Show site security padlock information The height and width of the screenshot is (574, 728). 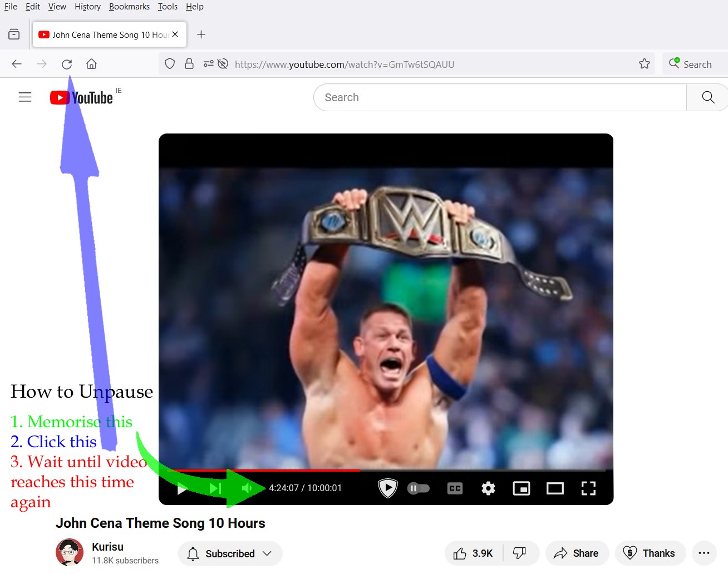(189, 64)
